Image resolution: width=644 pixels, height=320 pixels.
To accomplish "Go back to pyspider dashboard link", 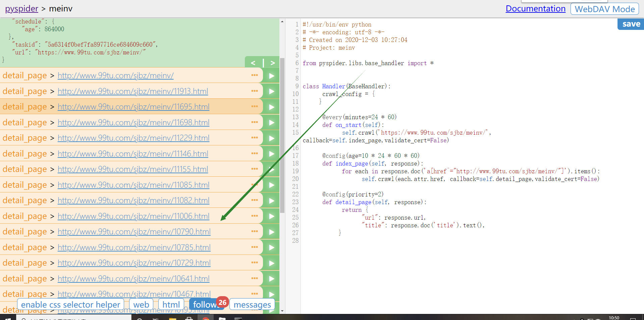I will click(21, 8).
